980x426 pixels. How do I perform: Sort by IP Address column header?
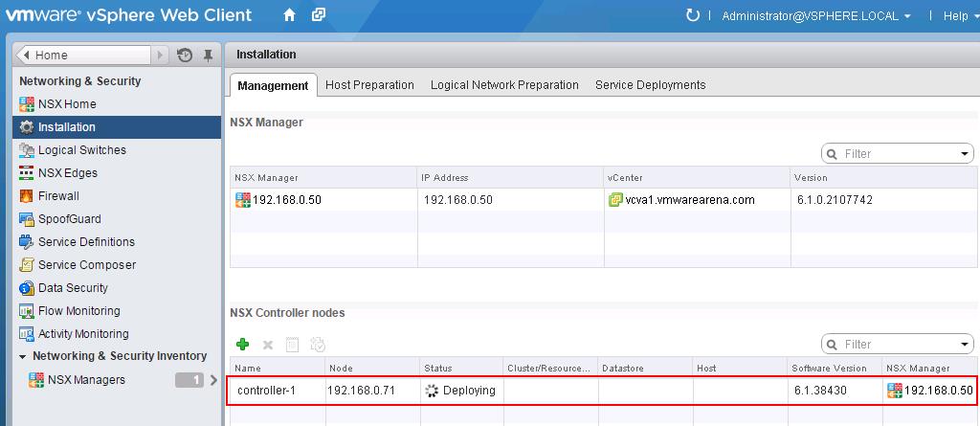tap(511, 178)
